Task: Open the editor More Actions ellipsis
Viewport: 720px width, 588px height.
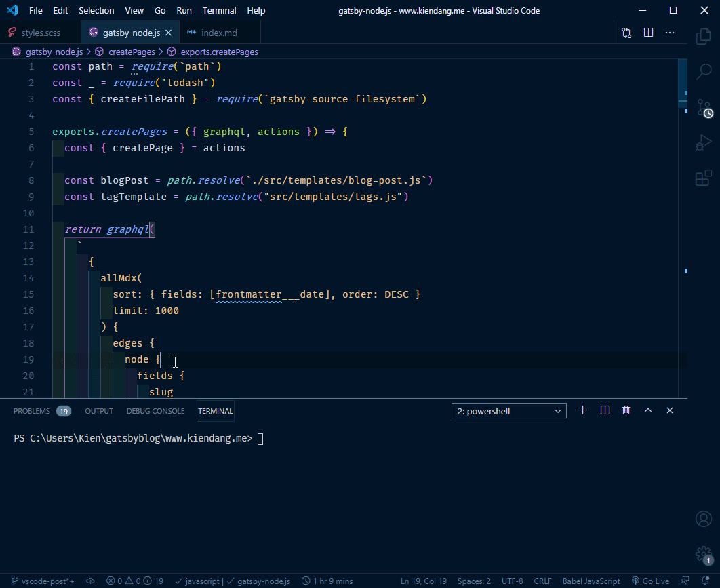Action: pyautogui.click(x=670, y=33)
